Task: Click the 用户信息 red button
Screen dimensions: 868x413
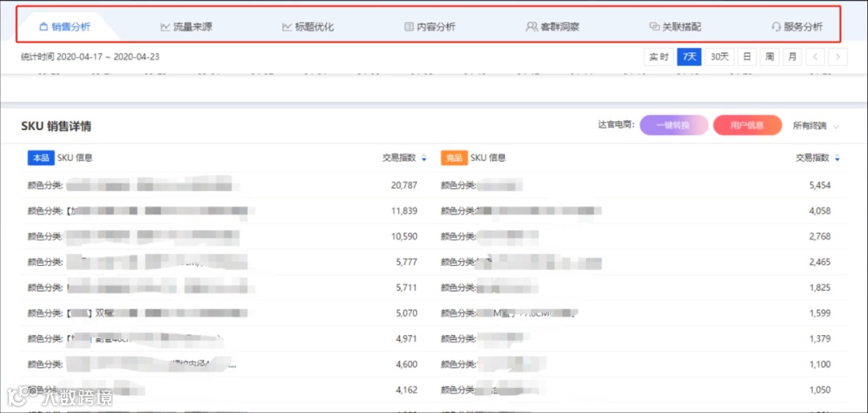Action: (x=747, y=125)
